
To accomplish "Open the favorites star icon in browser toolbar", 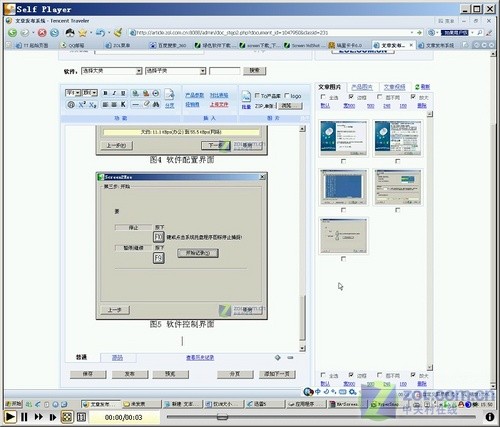I will (82, 33).
